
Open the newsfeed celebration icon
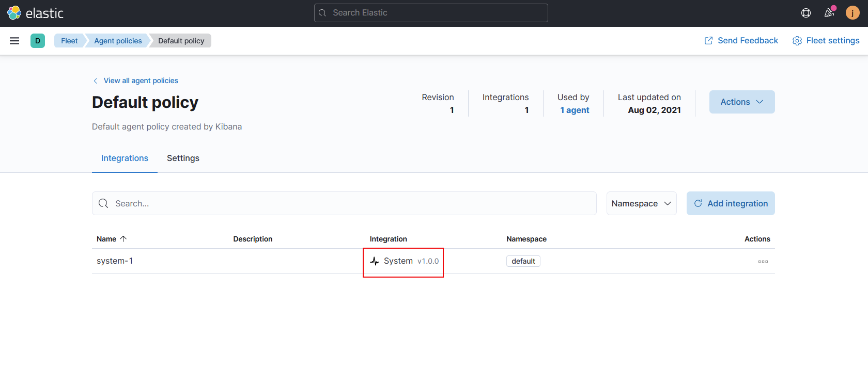pos(829,13)
